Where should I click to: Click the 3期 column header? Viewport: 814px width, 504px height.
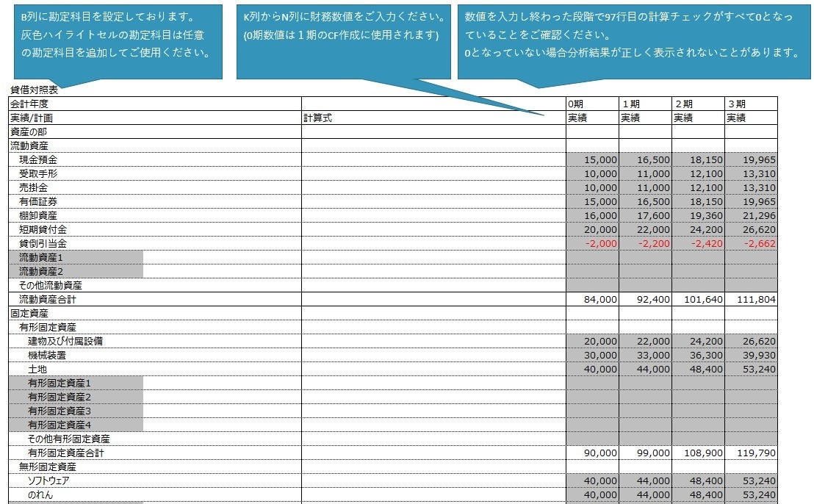tap(751, 104)
